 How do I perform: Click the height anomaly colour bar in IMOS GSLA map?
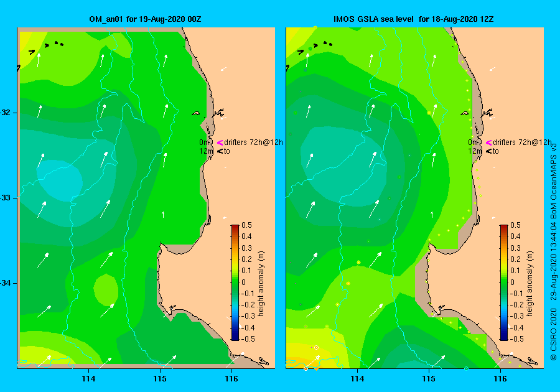(503, 282)
